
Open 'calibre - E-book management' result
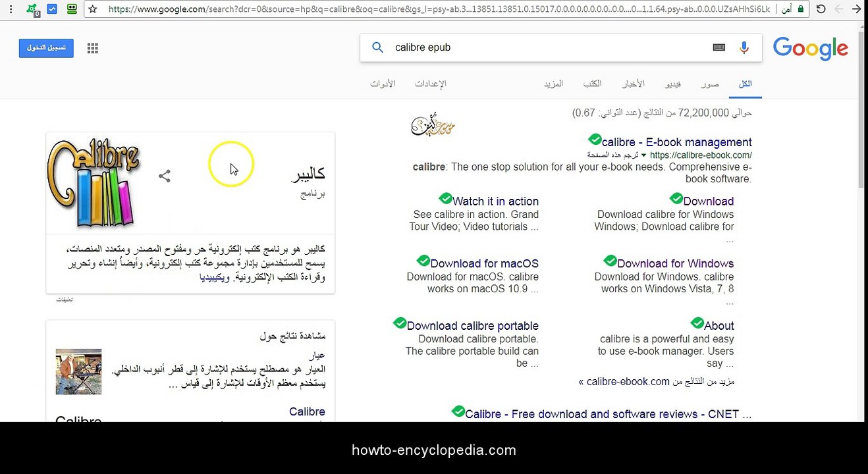point(676,142)
